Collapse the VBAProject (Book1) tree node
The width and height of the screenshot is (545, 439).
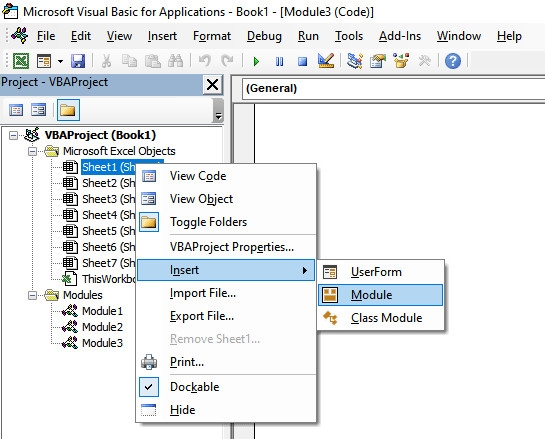point(13,135)
